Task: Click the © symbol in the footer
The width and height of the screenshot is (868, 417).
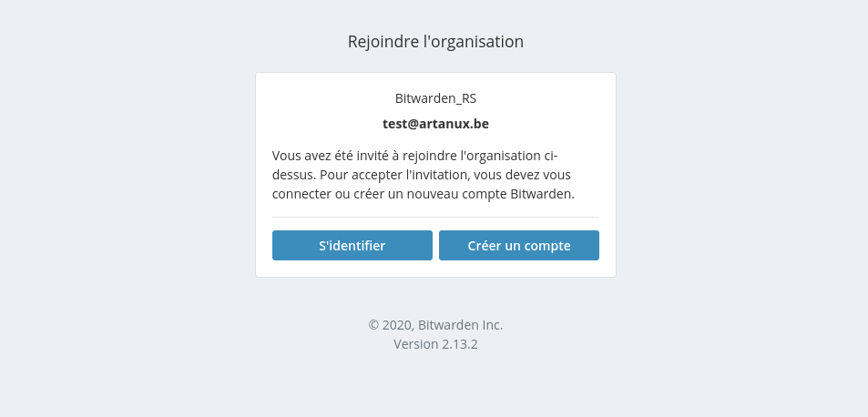Action: (373, 325)
